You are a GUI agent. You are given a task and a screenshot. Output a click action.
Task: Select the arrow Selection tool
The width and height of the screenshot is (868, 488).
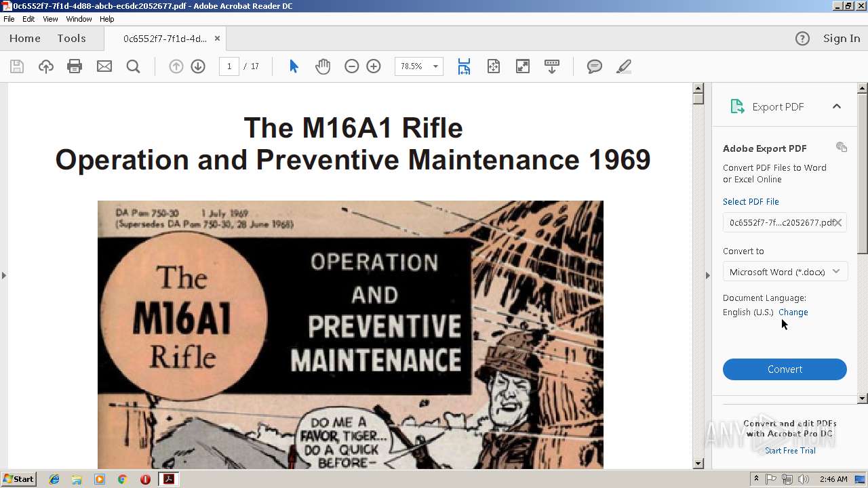(294, 66)
